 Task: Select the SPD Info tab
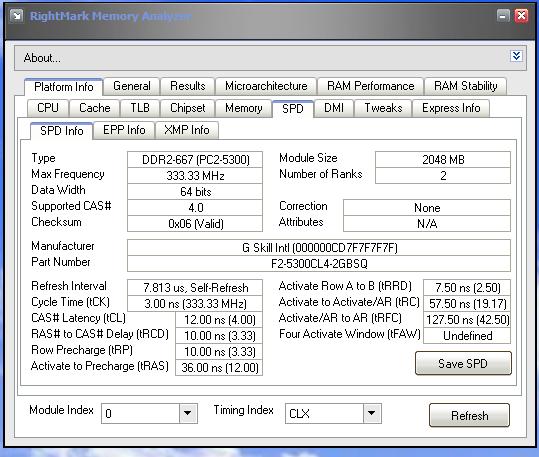[62, 131]
